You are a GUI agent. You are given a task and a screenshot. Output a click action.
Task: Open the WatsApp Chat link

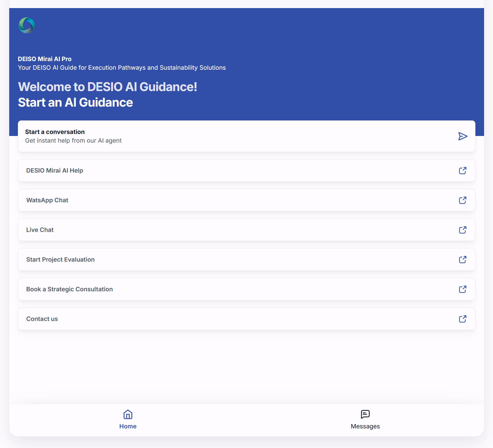tap(47, 200)
